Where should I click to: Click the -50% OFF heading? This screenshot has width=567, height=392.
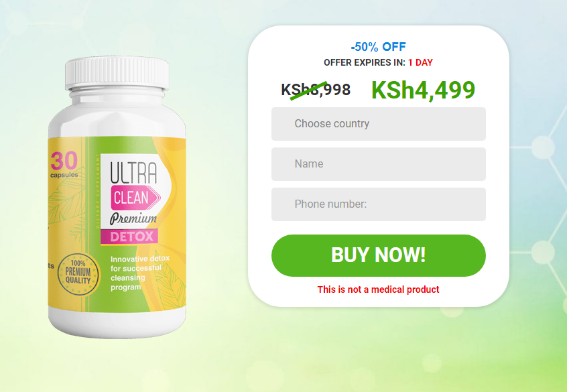pyautogui.click(x=378, y=47)
